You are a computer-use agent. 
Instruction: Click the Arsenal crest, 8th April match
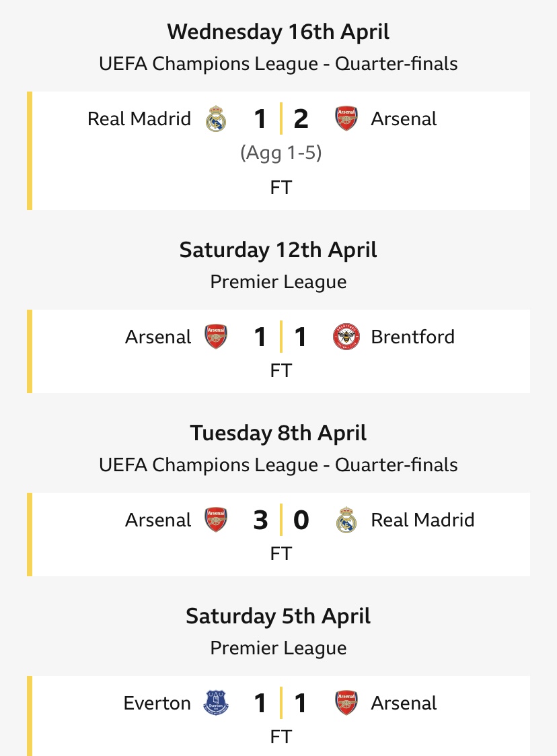[216, 520]
